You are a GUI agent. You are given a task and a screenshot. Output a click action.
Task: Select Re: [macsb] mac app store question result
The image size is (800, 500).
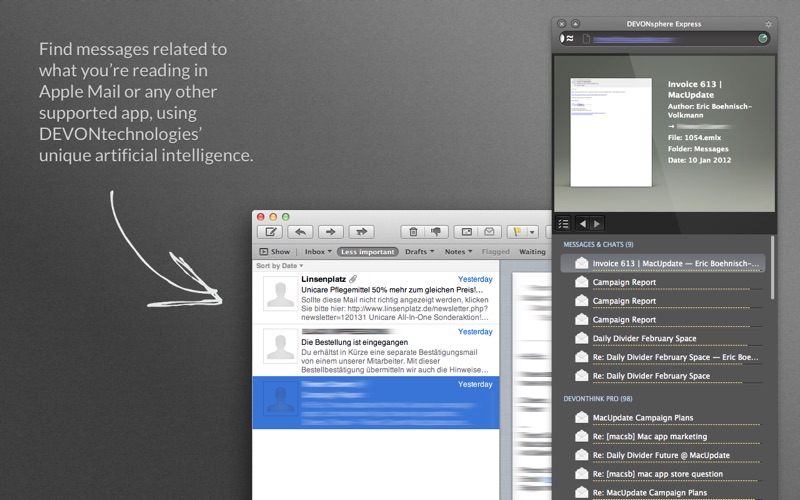coord(662,474)
